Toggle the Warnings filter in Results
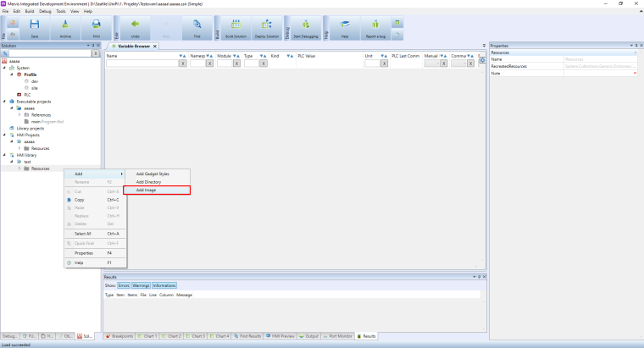This screenshot has width=644, height=348. 141,286
